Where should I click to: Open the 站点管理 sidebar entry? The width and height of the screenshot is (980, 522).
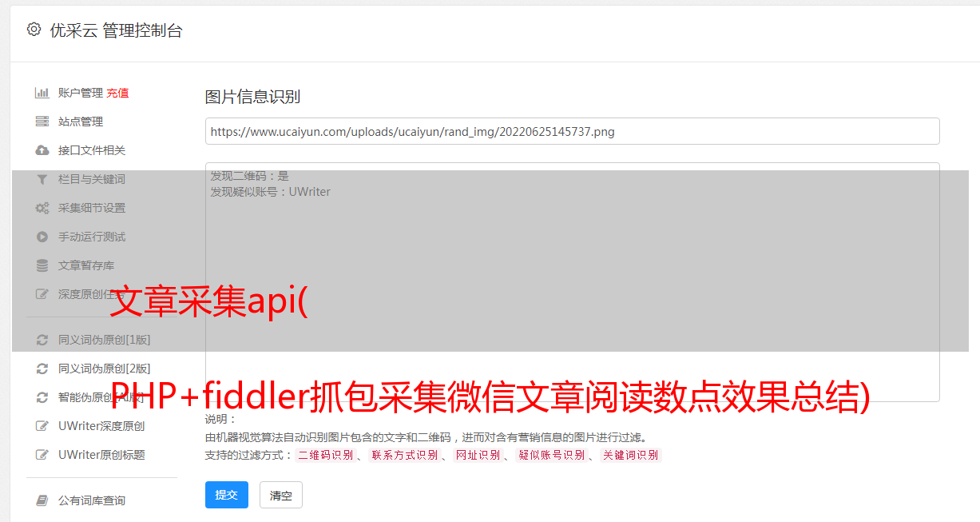(x=81, y=122)
